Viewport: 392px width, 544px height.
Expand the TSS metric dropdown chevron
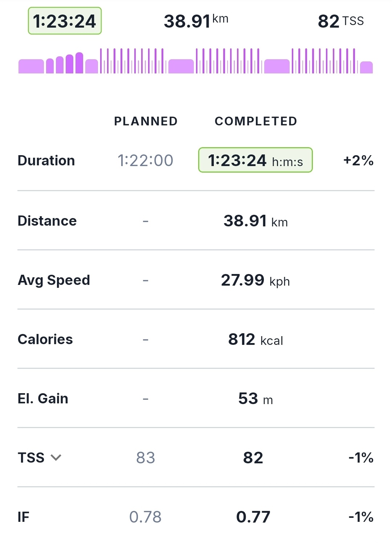[x=56, y=458]
